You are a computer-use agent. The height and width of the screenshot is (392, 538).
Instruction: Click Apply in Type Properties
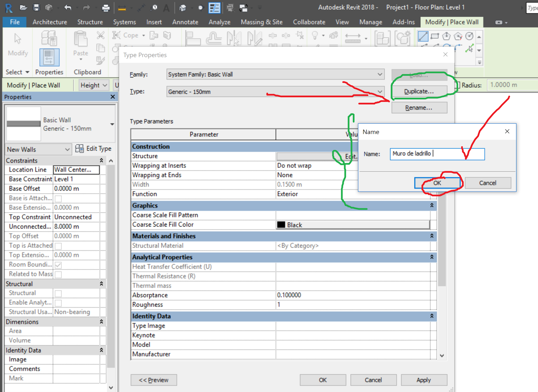point(424,380)
